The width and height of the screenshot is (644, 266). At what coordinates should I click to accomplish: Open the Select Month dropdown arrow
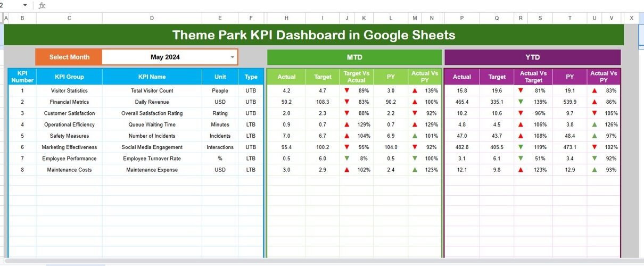232,57
